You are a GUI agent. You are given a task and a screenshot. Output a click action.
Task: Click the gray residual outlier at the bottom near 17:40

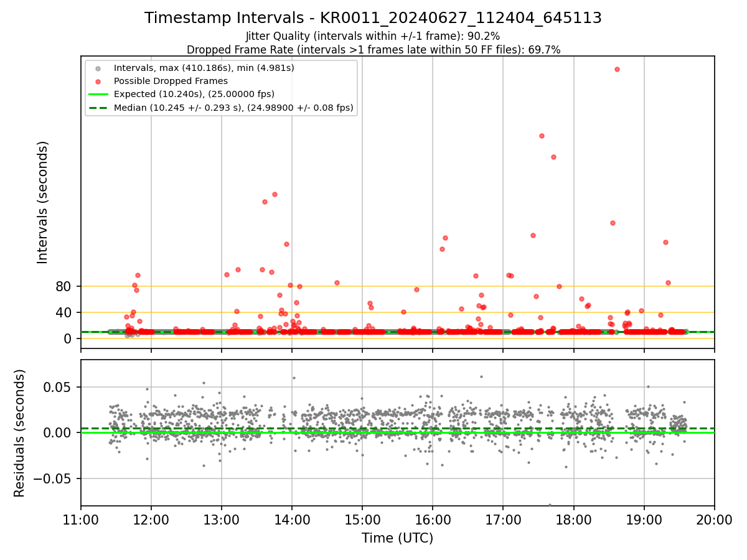point(550,505)
